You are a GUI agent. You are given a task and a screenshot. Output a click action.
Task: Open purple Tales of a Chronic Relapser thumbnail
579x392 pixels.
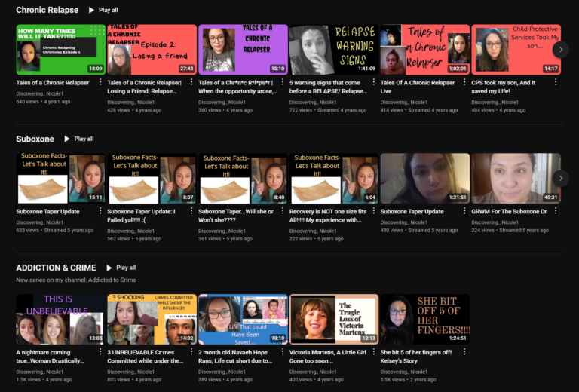(243, 50)
